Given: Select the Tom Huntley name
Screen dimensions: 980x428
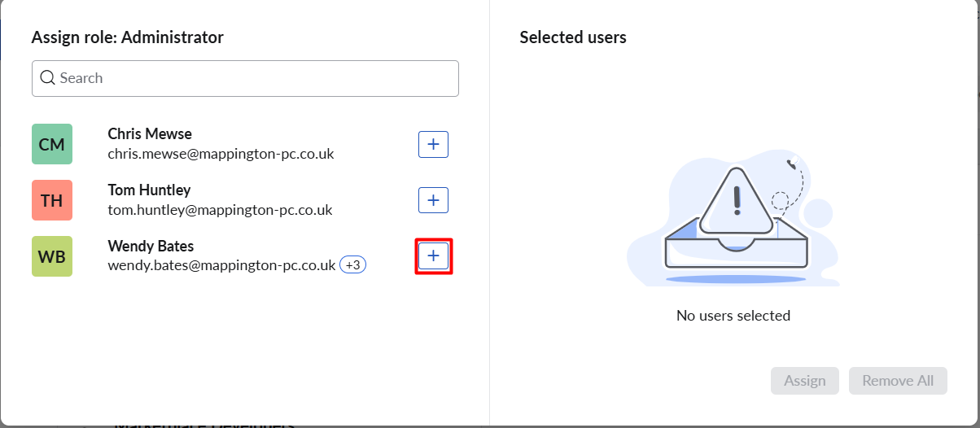Looking at the screenshot, I should 149,190.
